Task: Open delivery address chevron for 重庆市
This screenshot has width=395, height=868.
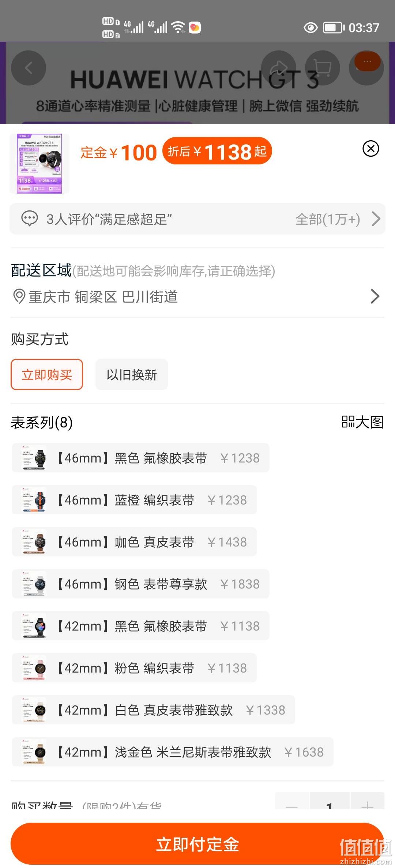Action: (x=375, y=296)
